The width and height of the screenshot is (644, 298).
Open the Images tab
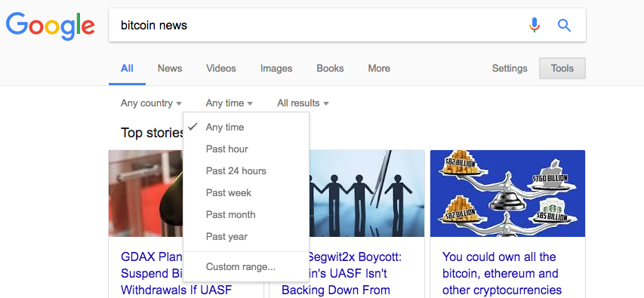point(276,68)
